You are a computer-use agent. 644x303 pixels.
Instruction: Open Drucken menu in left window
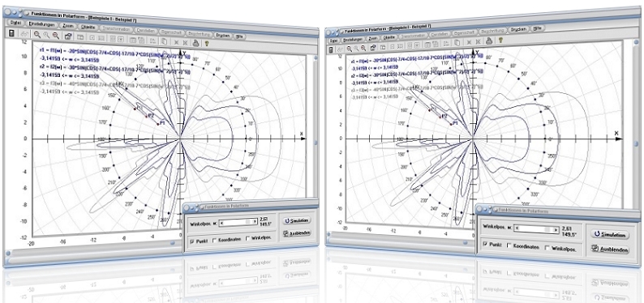[222, 35]
